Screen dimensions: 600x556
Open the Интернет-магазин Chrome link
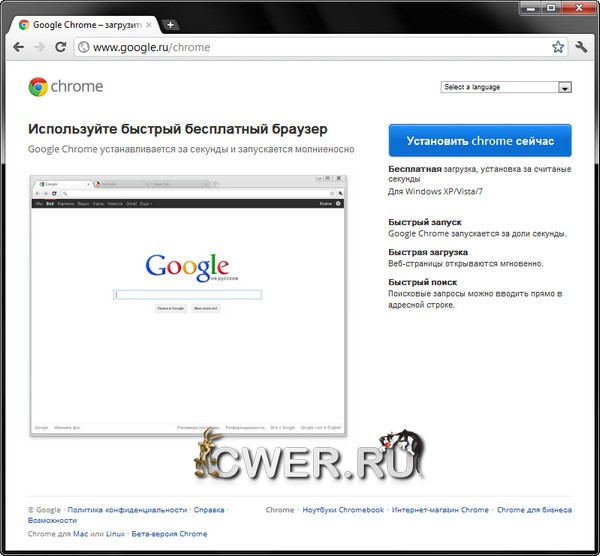click(x=440, y=510)
